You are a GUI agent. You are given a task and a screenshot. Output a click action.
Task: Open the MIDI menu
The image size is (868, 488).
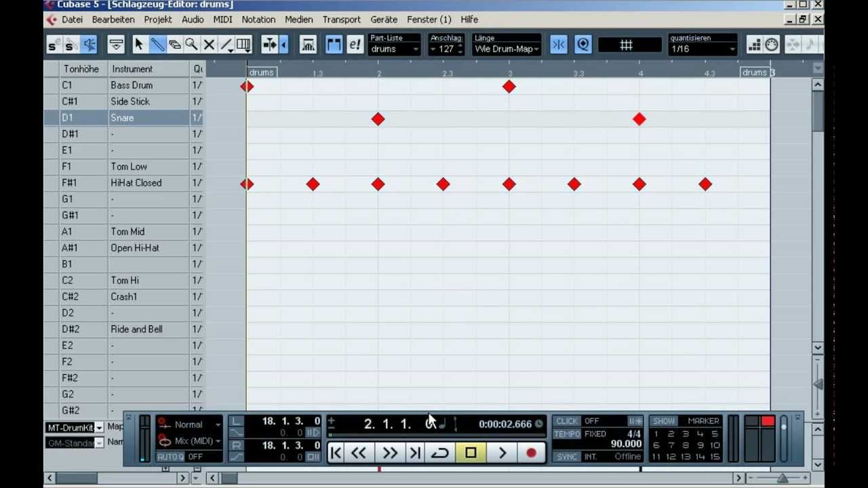(x=222, y=20)
